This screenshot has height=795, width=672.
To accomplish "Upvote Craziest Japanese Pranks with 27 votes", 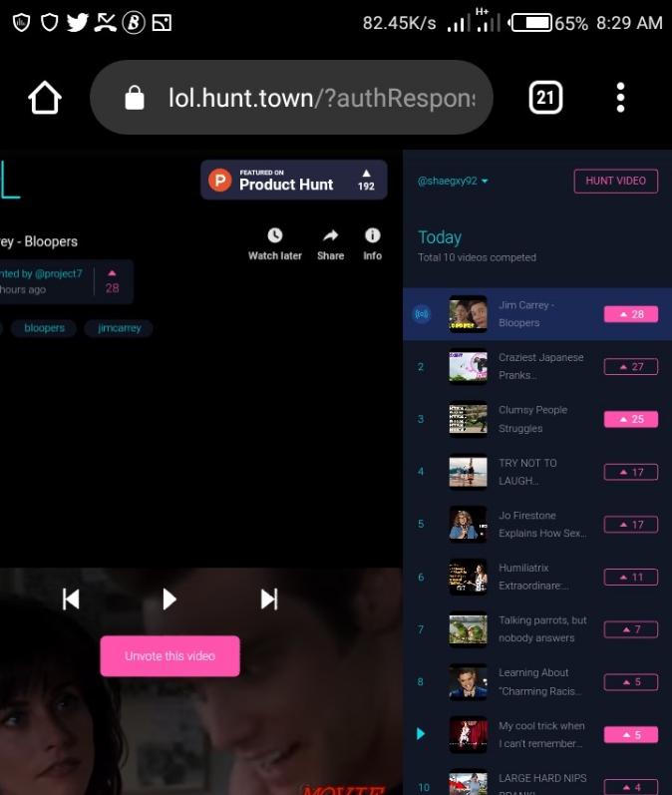I will pos(631,366).
